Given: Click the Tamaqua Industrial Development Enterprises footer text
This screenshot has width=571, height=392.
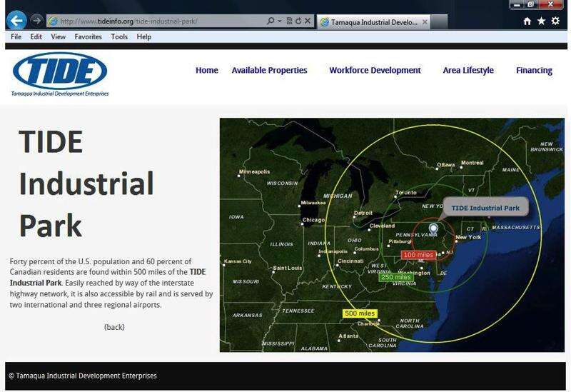Looking at the screenshot, I should point(83,376).
